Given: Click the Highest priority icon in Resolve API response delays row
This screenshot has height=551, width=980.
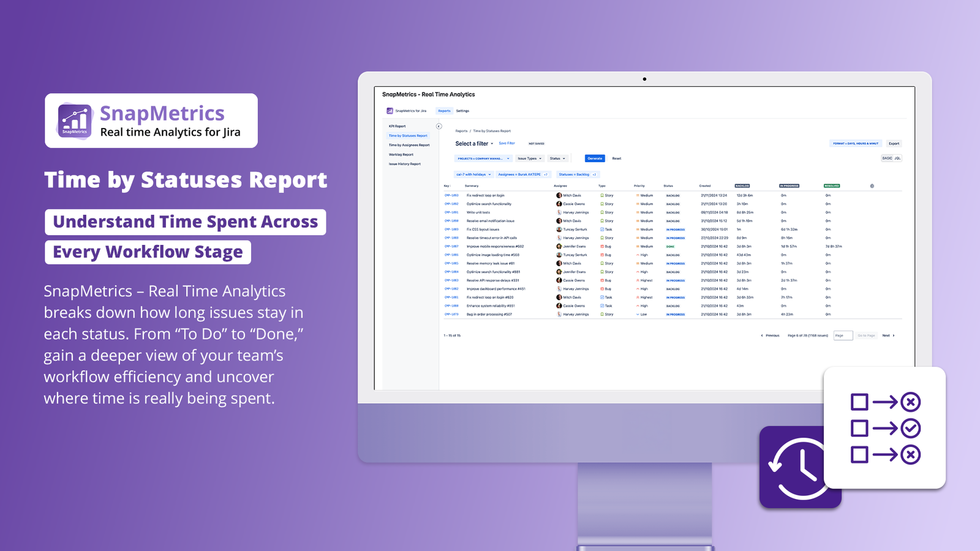Looking at the screenshot, I should (638, 280).
